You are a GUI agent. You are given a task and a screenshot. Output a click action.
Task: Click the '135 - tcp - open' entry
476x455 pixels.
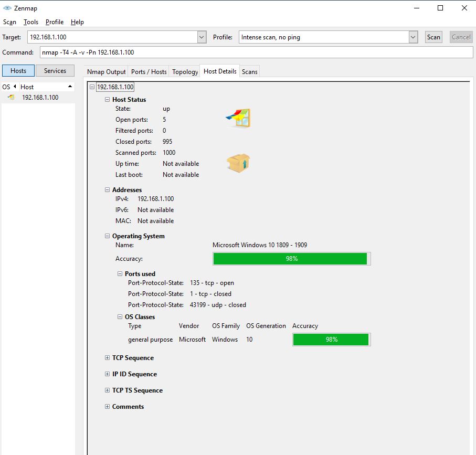[x=212, y=283]
